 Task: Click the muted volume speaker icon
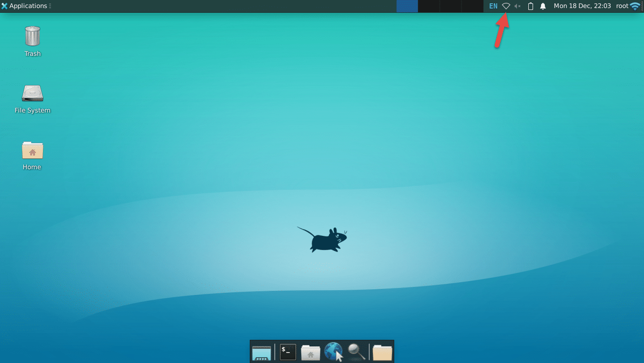tap(517, 6)
